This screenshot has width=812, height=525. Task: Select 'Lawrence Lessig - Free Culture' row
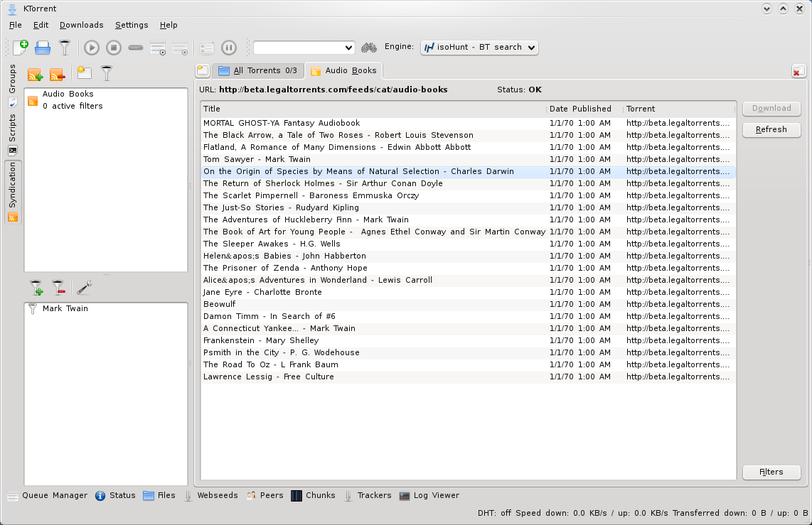point(468,377)
